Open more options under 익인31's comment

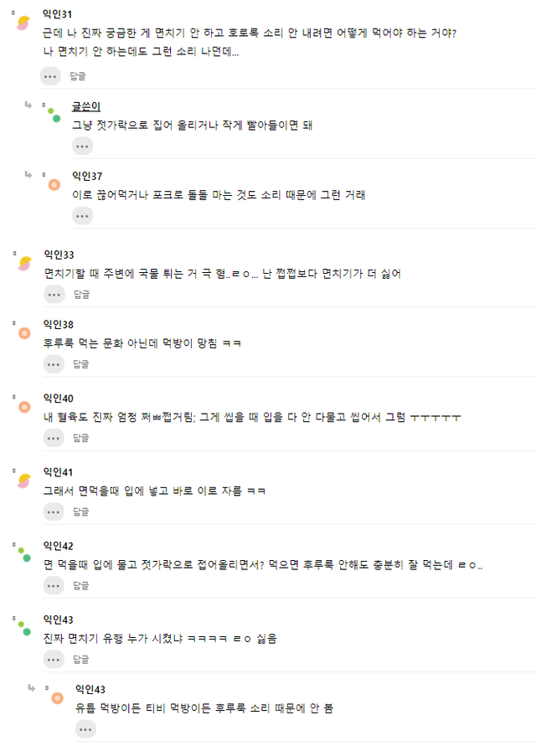pos(51,76)
